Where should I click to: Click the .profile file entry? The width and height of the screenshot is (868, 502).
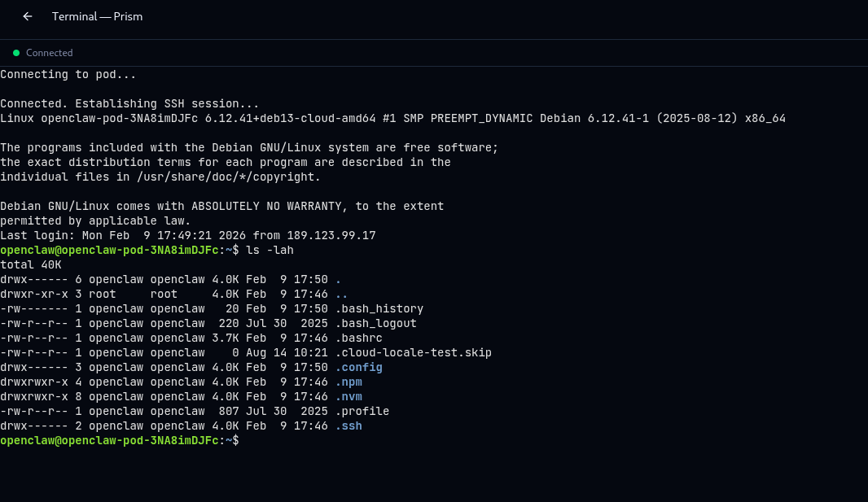[x=362, y=411]
